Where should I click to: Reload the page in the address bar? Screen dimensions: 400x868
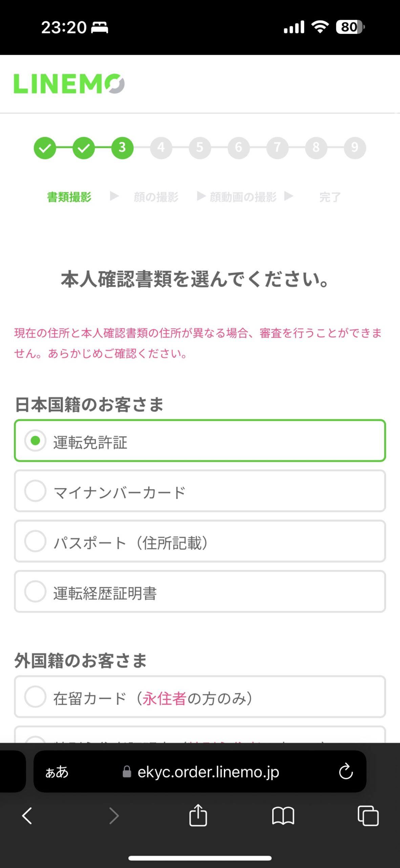[x=346, y=772]
